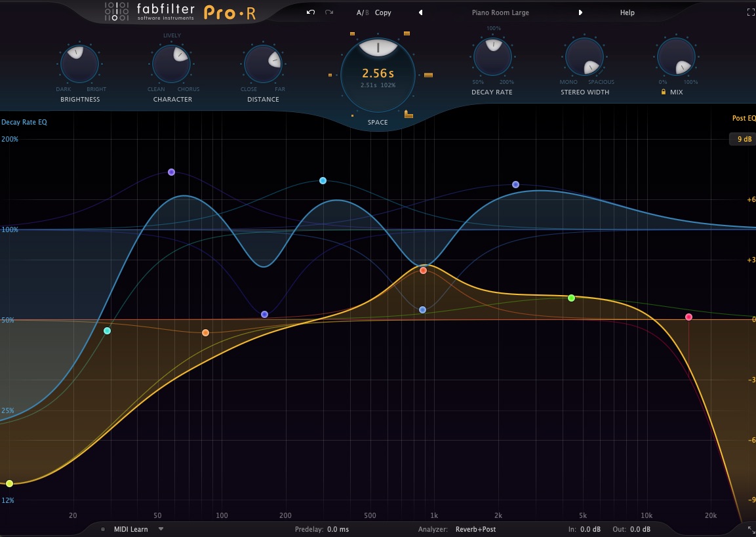Click the lock icon beside MIX
Image resolution: width=756 pixels, height=537 pixels.
coord(663,92)
